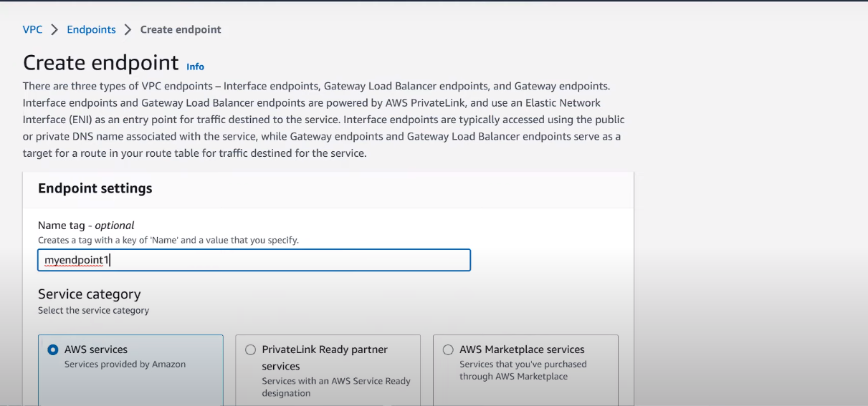Click the 'Name tag - optional' field label
The width and height of the screenshot is (868, 406).
click(x=86, y=226)
